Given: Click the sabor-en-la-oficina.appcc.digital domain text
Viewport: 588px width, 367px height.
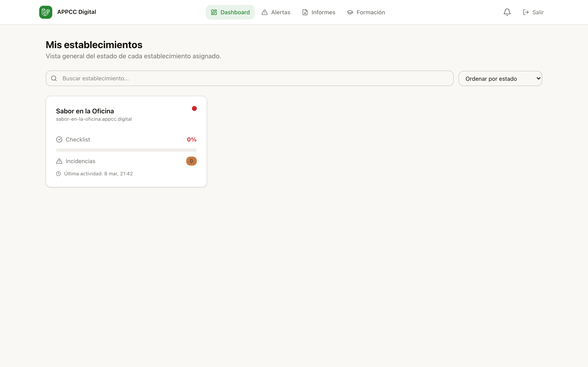Looking at the screenshot, I should tap(94, 119).
